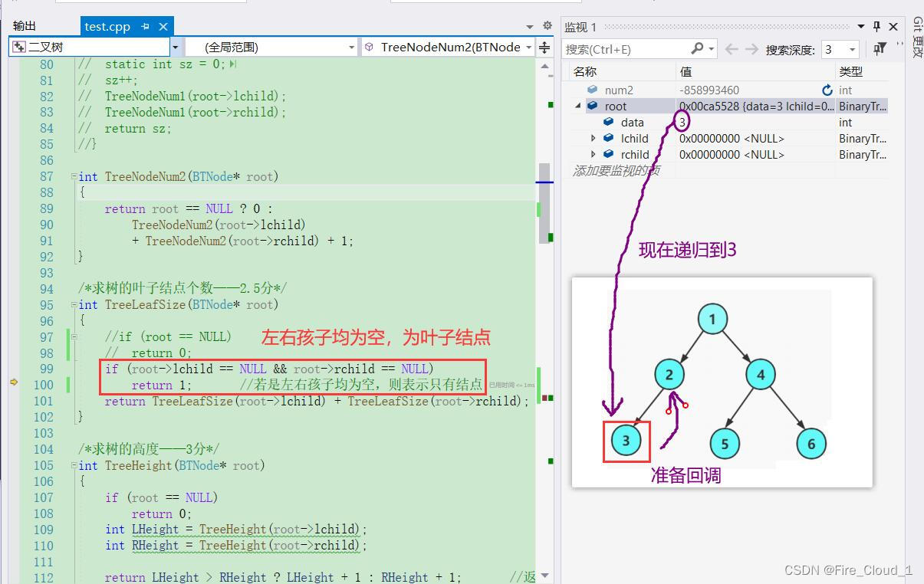This screenshot has height=584, width=924.
Task: Open the 监视 1 window options dropdown
Action: (861, 27)
